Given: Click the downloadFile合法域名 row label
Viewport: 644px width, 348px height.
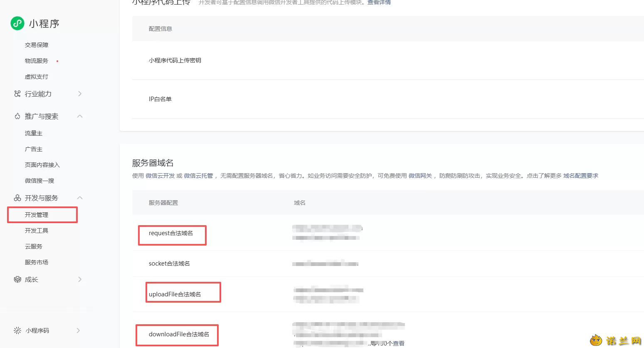Looking at the screenshot, I should [x=179, y=334].
